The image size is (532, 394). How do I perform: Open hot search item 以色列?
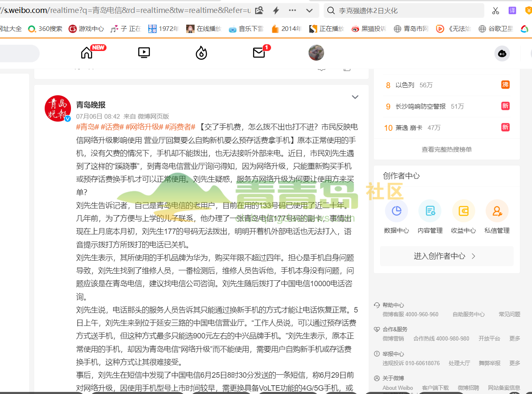[x=405, y=85]
